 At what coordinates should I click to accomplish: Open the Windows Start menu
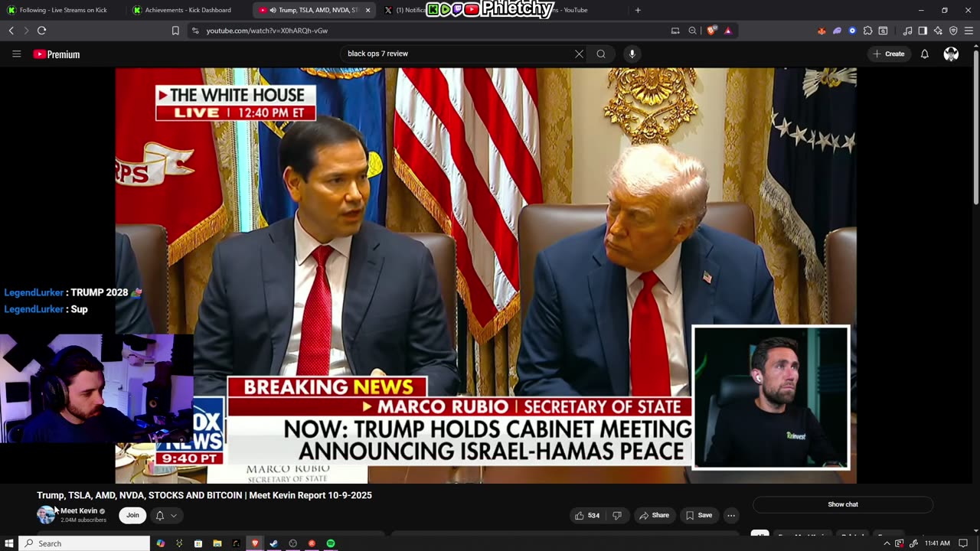click(x=9, y=543)
